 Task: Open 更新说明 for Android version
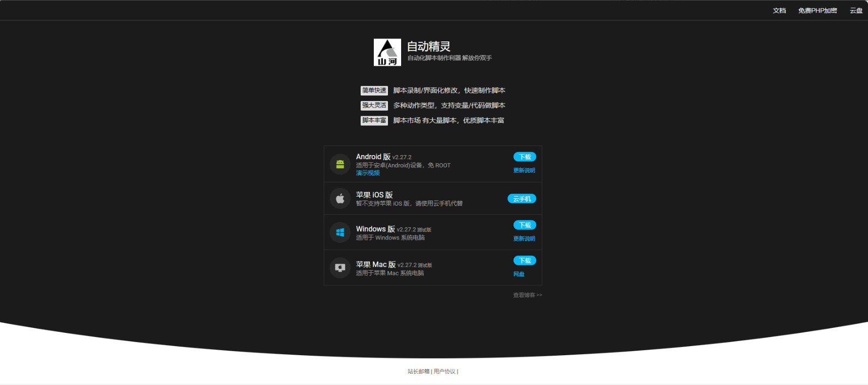click(x=524, y=170)
